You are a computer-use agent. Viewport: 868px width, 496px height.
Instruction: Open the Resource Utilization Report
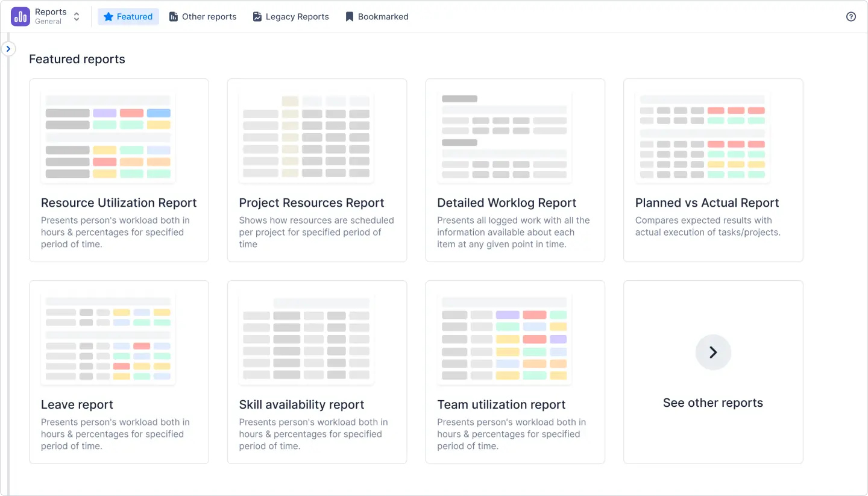[x=119, y=170]
